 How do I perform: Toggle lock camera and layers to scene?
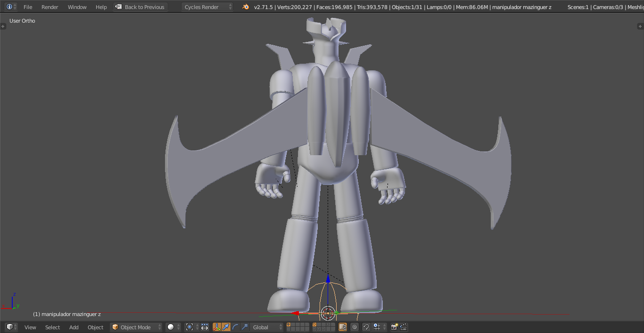pyautogui.click(x=343, y=327)
